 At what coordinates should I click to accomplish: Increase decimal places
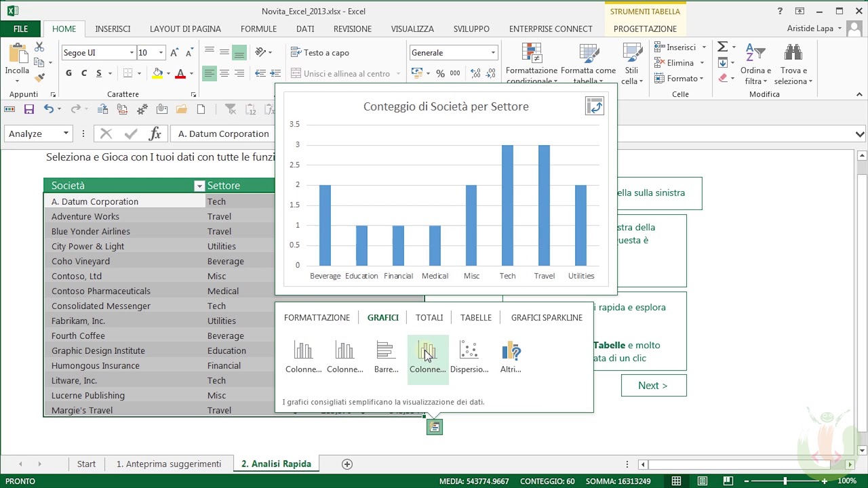point(475,73)
